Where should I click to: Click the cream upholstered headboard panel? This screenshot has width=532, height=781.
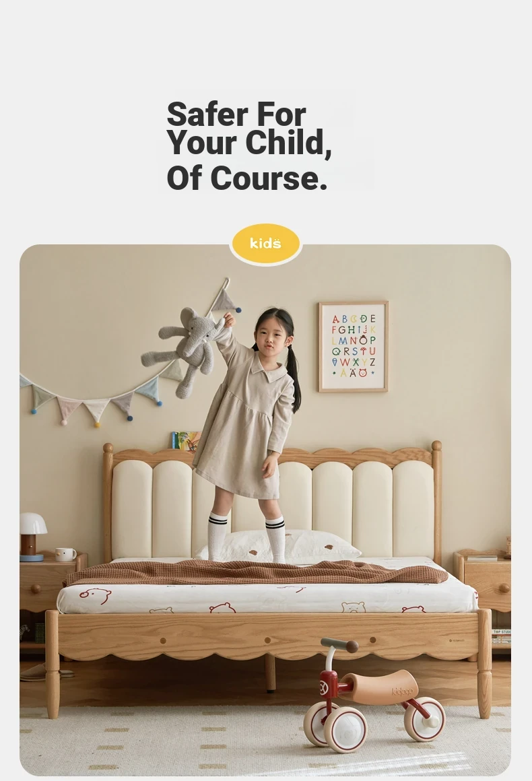tap(273, 509)
